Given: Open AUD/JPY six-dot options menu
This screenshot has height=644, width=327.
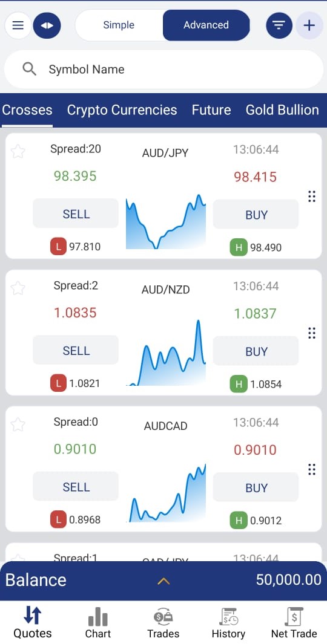Looking at the screenshot, I should pos(312,197).
